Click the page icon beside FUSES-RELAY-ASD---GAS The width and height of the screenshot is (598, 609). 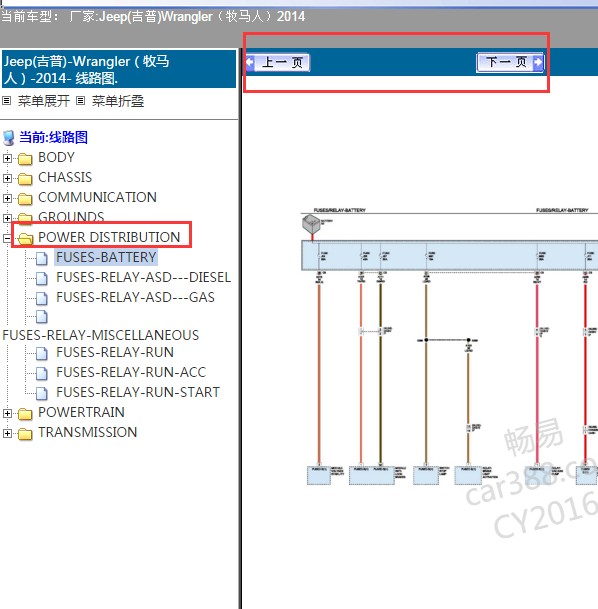(x=42, y=298)
